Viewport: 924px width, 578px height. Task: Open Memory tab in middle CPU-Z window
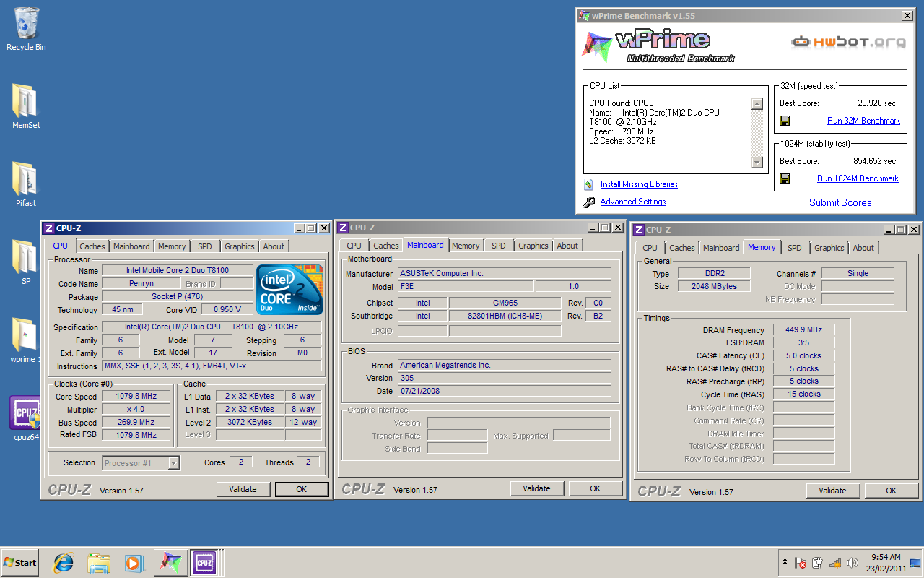click(466, 246)
